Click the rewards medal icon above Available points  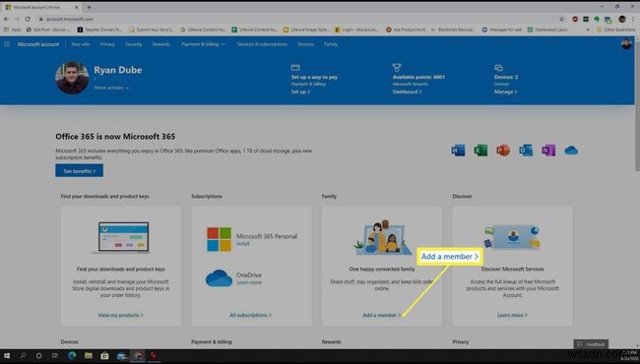point(397,67)
